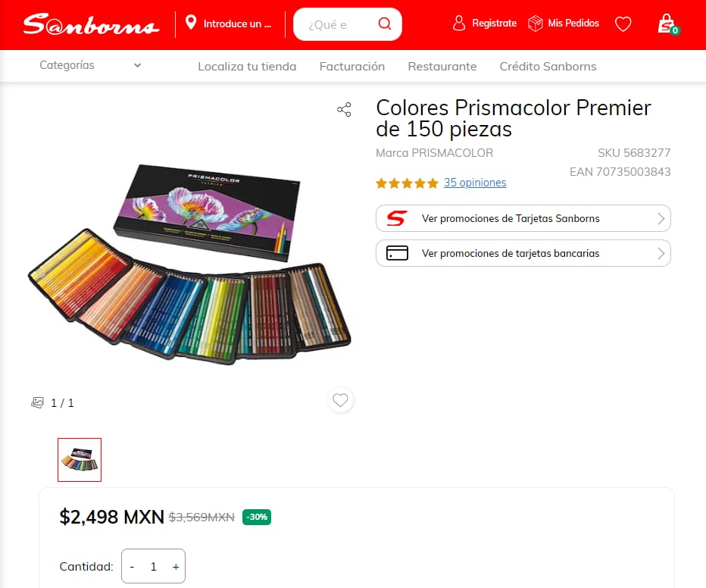Open the 35 opiniones link
Screen dimensions: 706x588
click(475, 183)
